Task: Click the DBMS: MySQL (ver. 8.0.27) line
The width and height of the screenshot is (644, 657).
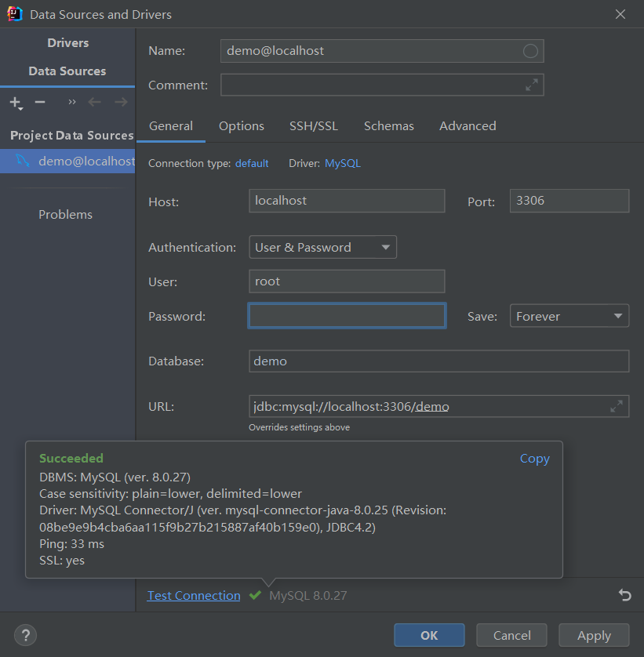Action: pos(115,477)
